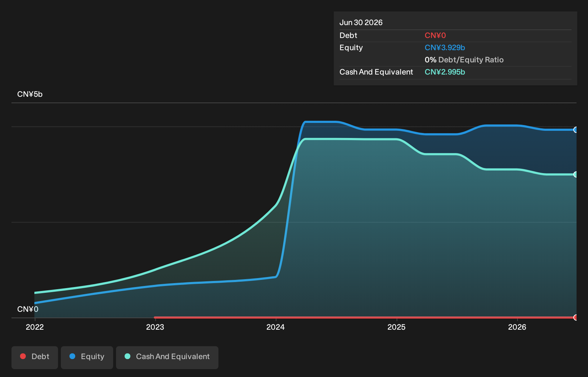Click the teal Cash And Equivalent dot
588x377 pixels.
[127, 356]
